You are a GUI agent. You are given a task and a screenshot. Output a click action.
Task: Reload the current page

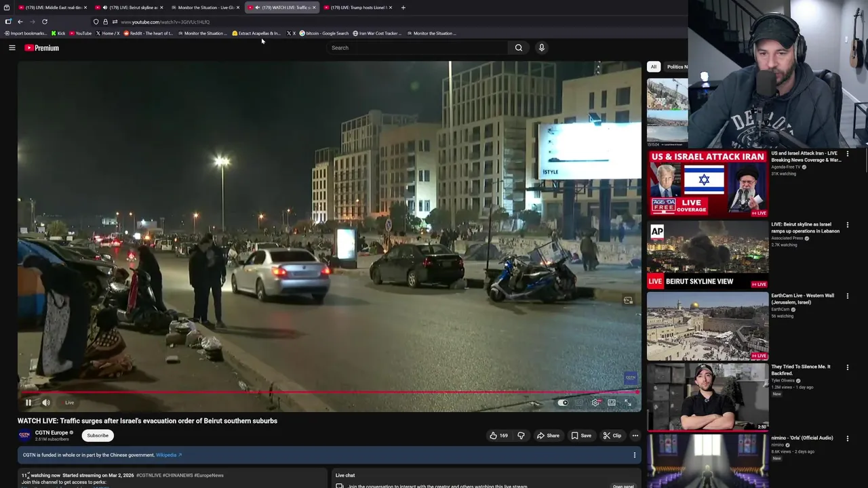tap(45, 22)
